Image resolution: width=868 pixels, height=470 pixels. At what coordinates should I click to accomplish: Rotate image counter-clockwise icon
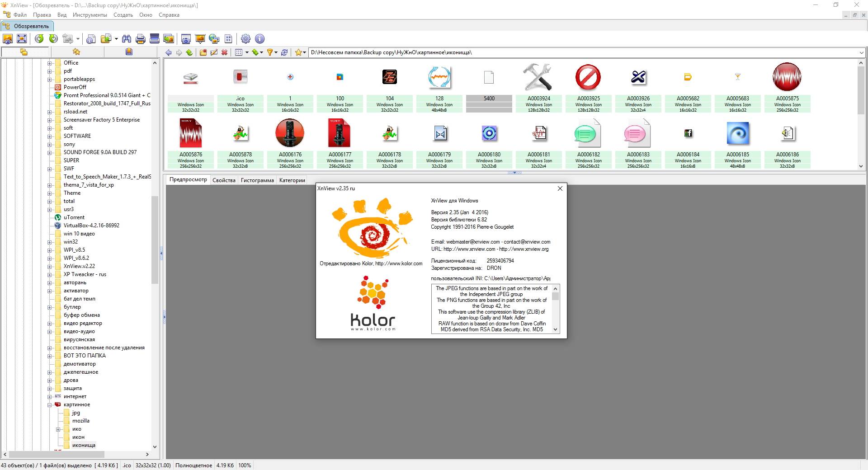[39, 39]
